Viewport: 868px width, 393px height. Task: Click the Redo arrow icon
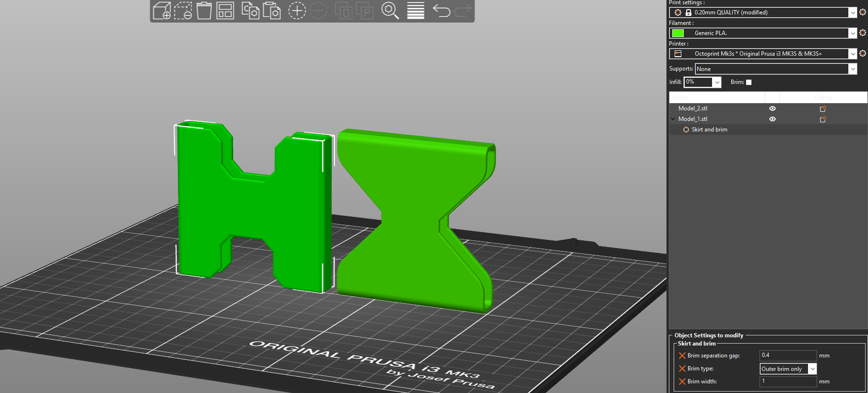[x=463, y=11]
